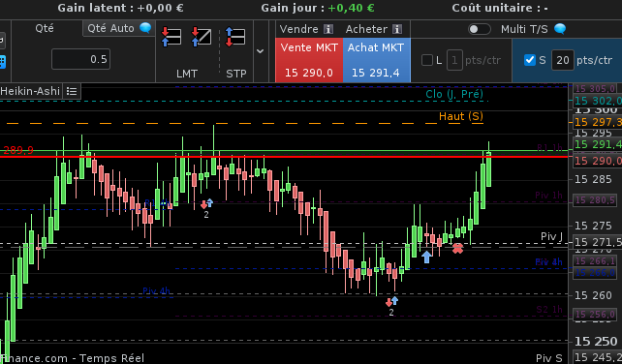This screenshot has width=622, height=364.
Task: Click the Coût unitaire label
Action: (500, 8)
